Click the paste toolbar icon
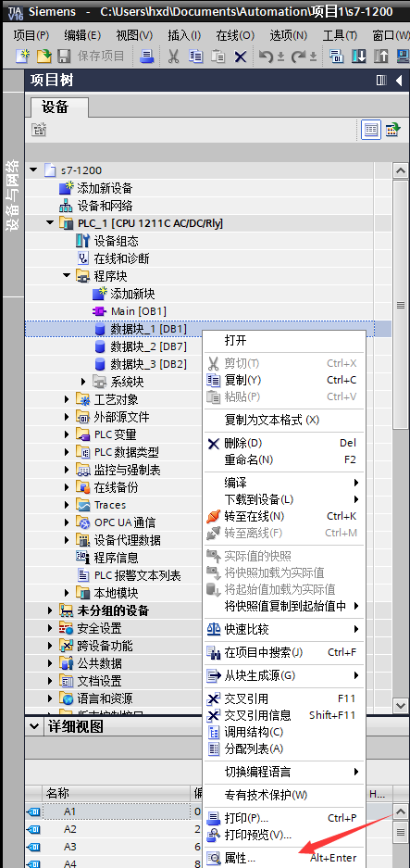 218,56
